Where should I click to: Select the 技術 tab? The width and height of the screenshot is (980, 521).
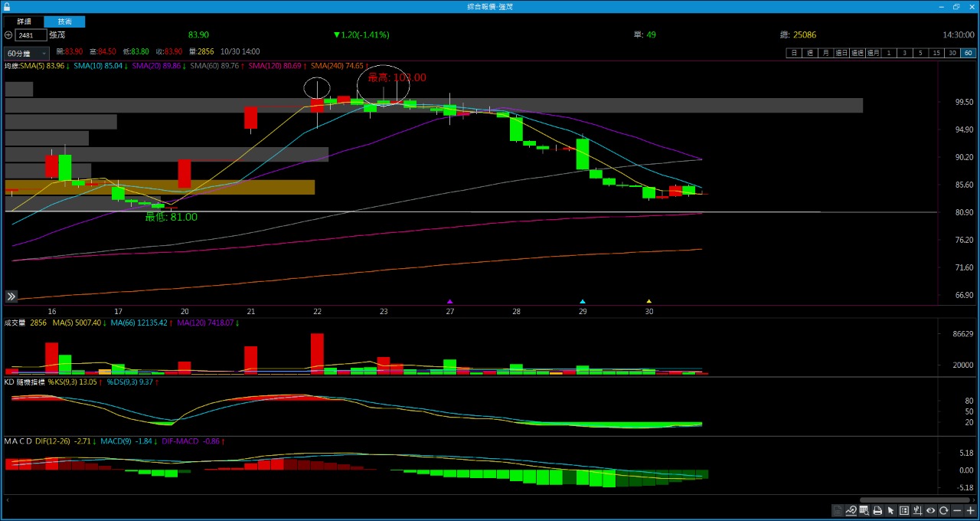[x=64, y=22]
